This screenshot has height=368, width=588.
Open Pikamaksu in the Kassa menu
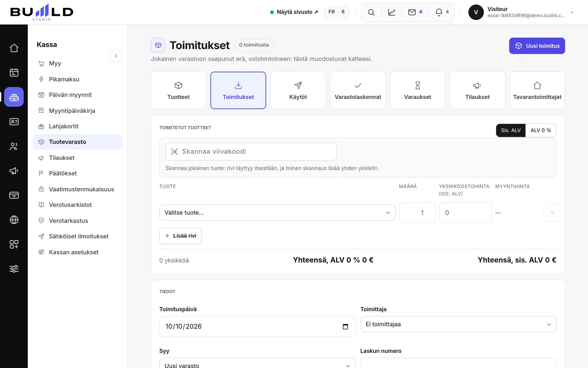pos(78,79)
